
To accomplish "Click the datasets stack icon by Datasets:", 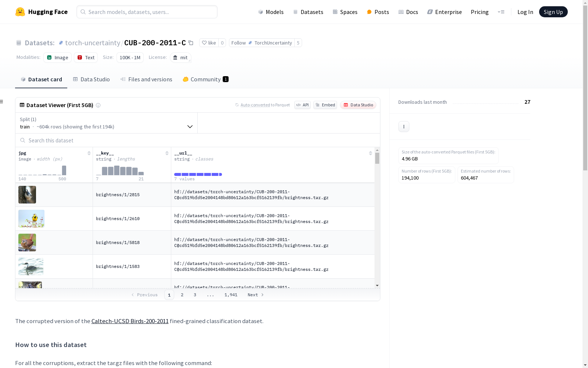I will pyautogui.click(x=19, y=43).
